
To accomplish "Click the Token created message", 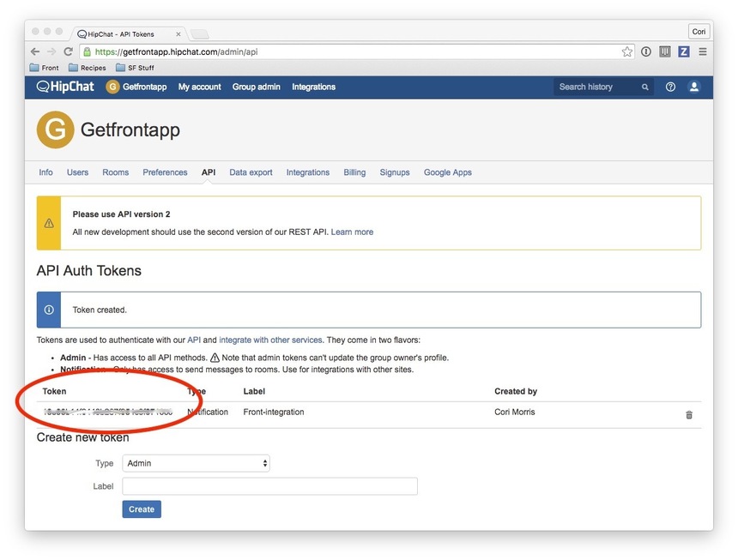I will click(100, 310).
